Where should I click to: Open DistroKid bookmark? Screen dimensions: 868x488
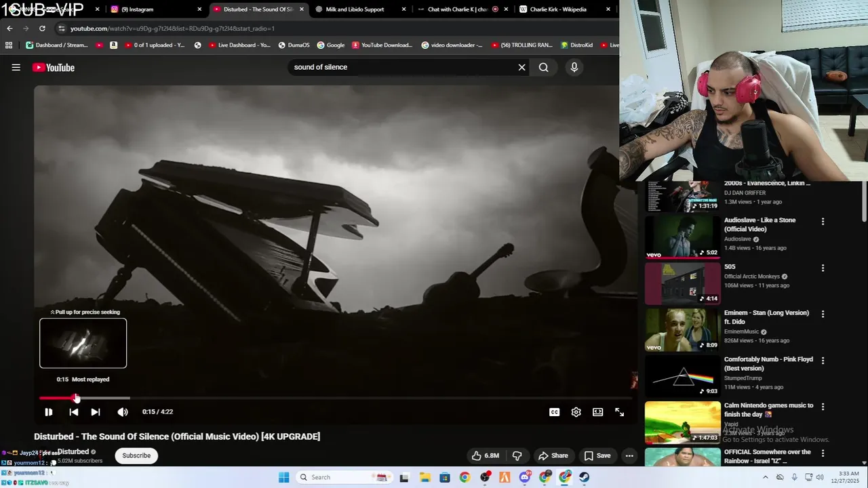[x=577, y=45]
